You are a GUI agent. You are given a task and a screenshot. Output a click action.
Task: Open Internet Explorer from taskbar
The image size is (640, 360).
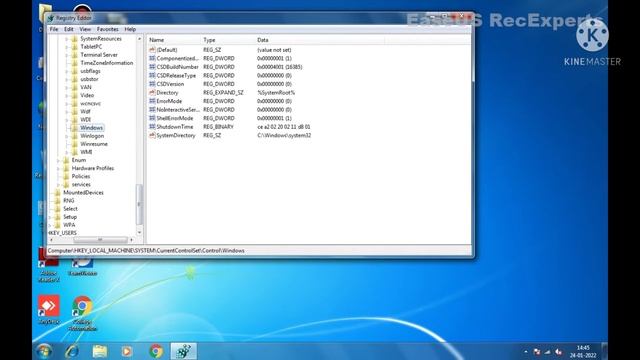pos(72,351)
